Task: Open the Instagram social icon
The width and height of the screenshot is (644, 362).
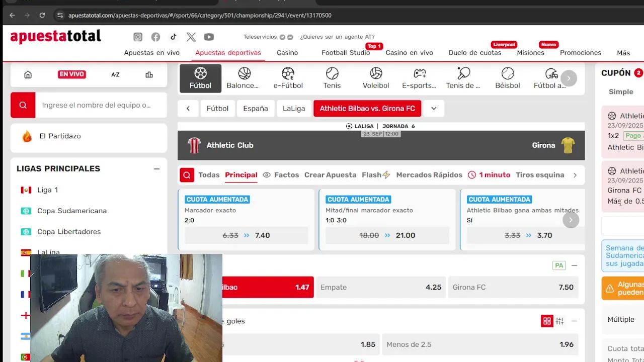Action: [x=138, y=37]
